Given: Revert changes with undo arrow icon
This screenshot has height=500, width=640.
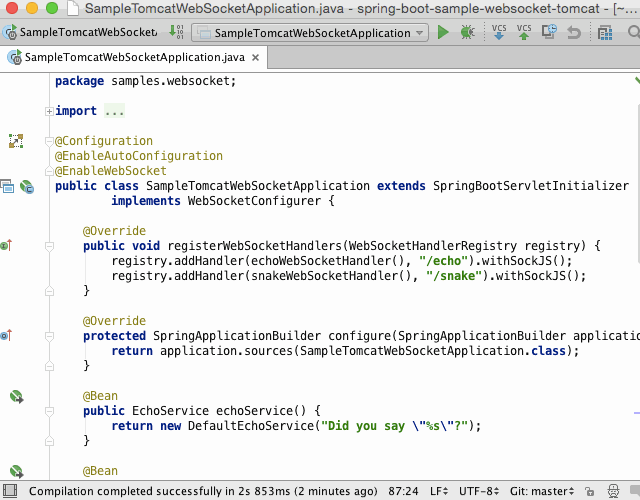Looking at the screenshot, I should point(574,32).
